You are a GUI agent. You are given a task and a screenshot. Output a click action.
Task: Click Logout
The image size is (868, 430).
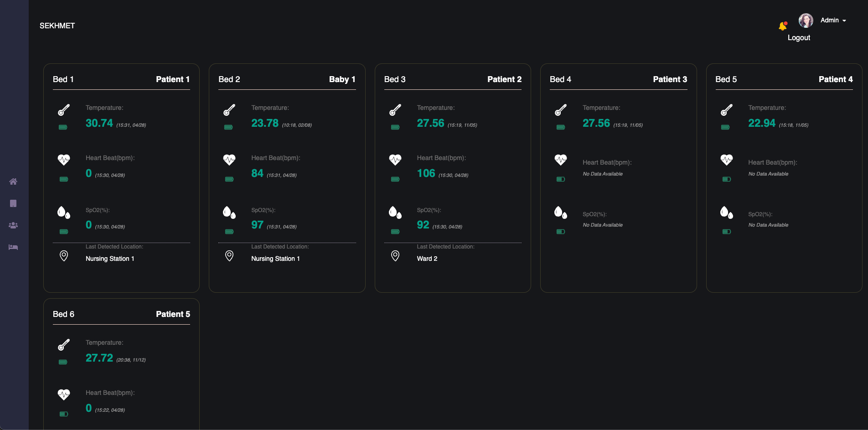[x=799, y=37]
